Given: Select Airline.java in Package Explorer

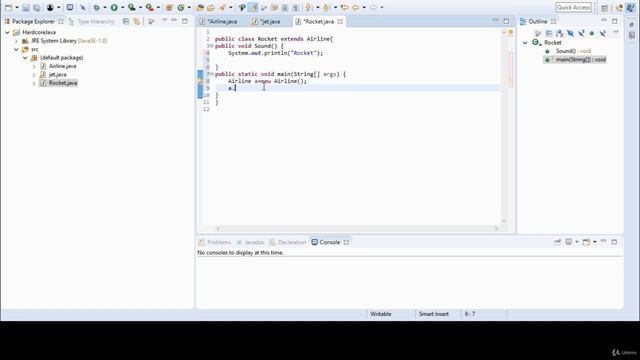Looking at the screenshot, I should (62, 66).
